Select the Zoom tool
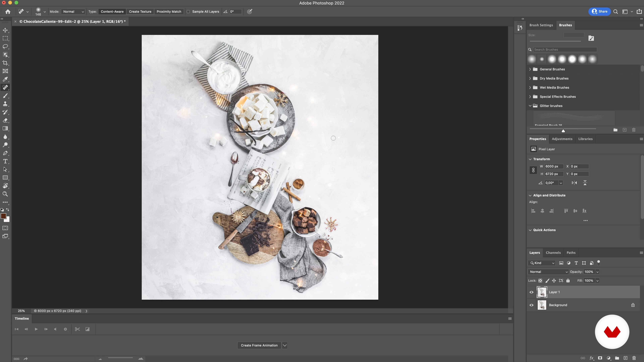The image size is (644, 362). tap(5, 194)
